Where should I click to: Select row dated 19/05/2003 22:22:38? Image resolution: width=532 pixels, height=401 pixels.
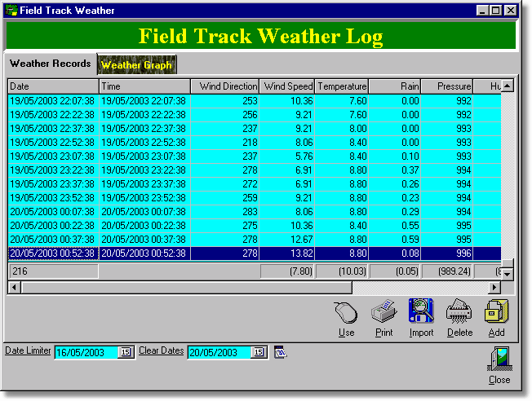[x=255, y=115]
